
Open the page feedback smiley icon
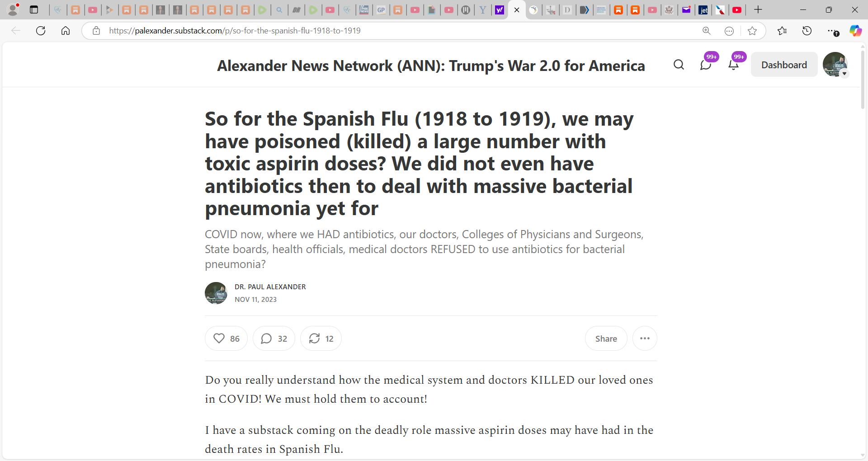[729, 31]
